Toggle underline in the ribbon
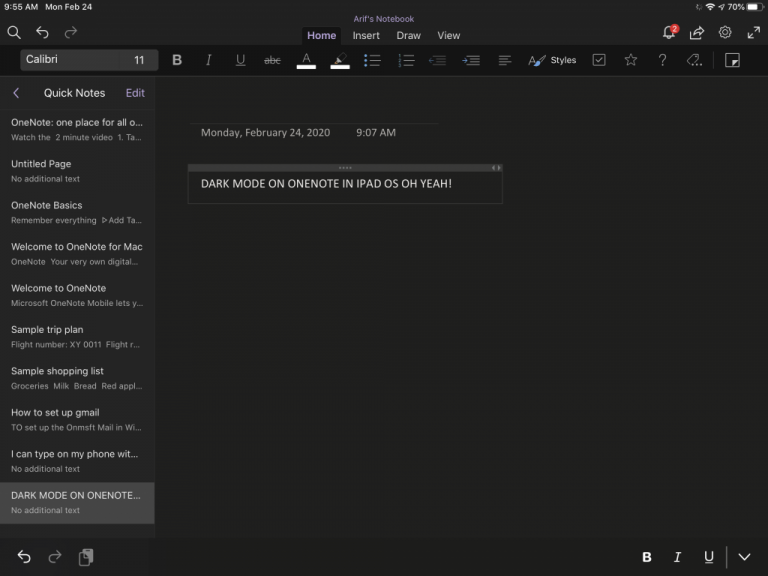The width and height of the screenshot is (768, 576). [x=240, y=60]
